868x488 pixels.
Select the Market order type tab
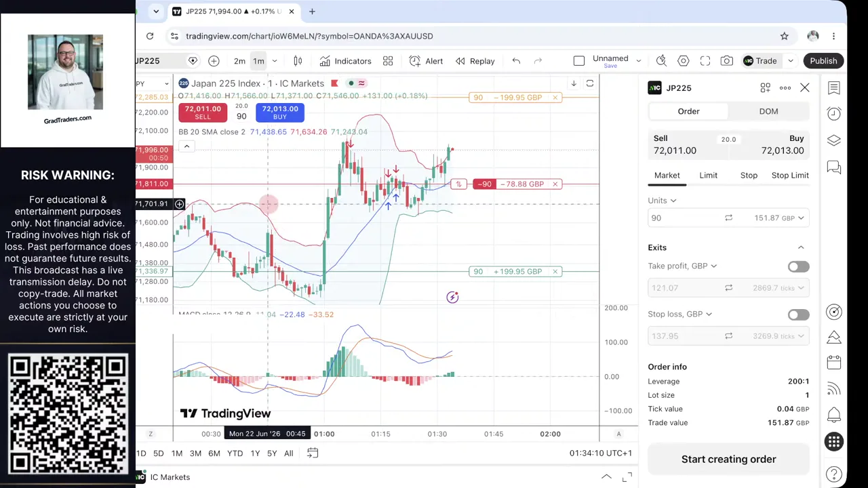click(x=667, y=176)
